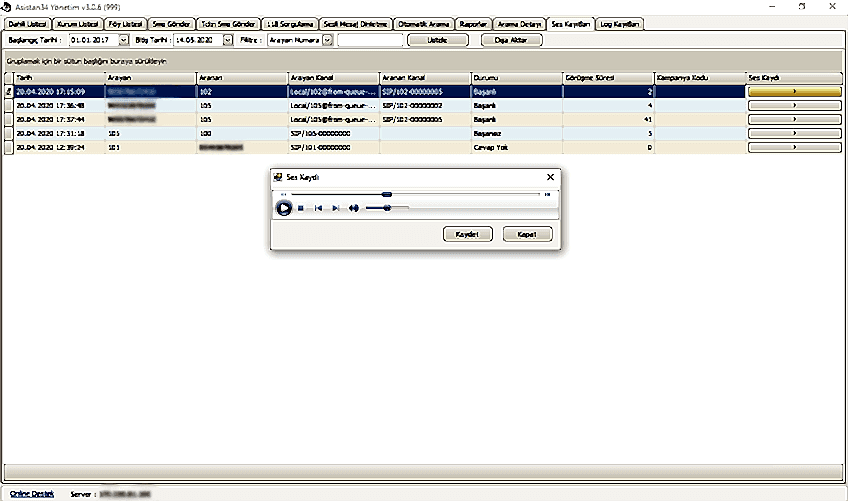848x501 pixels.
Task: Expand the Filtre Arayan Numara combo box
Action: (x=327, y=40)
